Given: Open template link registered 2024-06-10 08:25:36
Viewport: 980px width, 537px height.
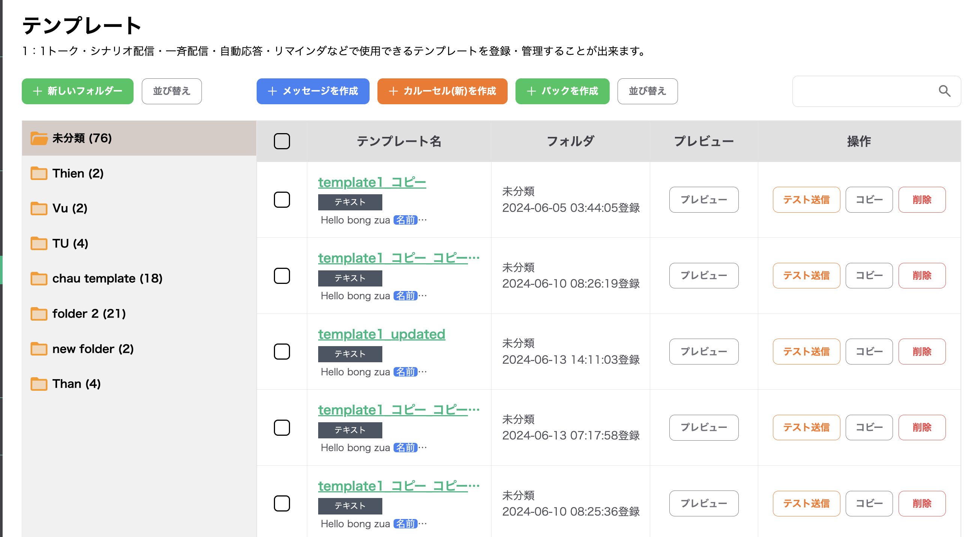Looking at the screenshot, I should coord(399,486).
